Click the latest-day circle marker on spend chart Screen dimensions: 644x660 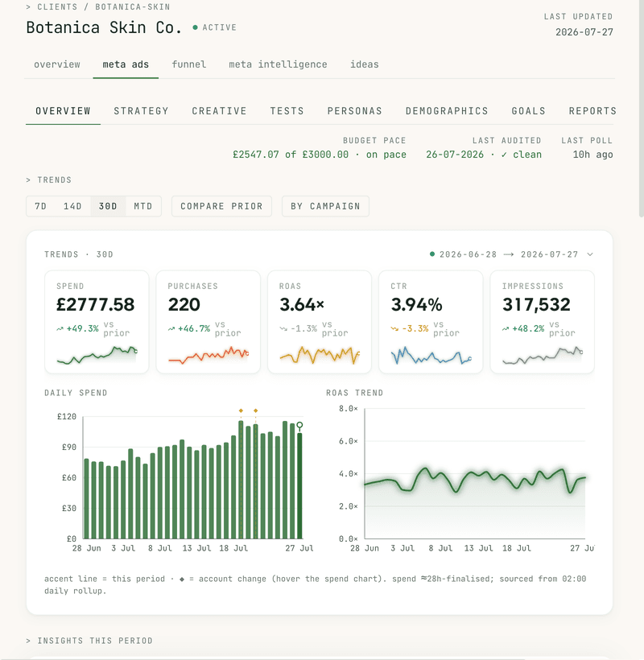pos(299,425)
